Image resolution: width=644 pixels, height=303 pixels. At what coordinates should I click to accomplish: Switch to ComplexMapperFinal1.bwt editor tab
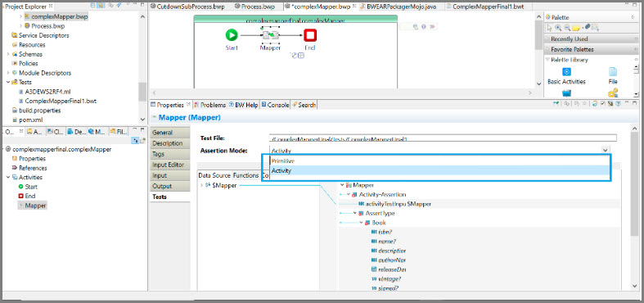point(484,7)
